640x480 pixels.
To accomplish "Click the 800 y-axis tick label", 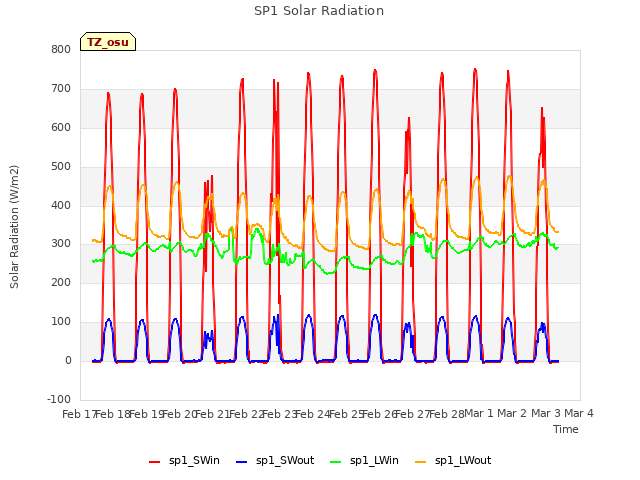I will point(61,49).
